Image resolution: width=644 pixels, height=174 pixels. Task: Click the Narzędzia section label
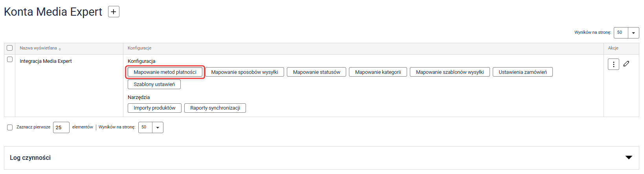(x=139, y=97)
